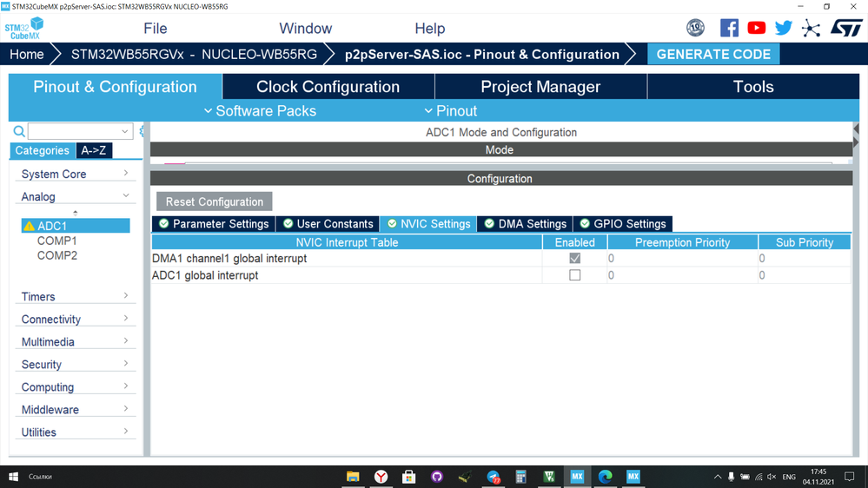This screenshot has height=488, width=868.
Task: Open Parameter Settings tab
Action: [214, 224]
